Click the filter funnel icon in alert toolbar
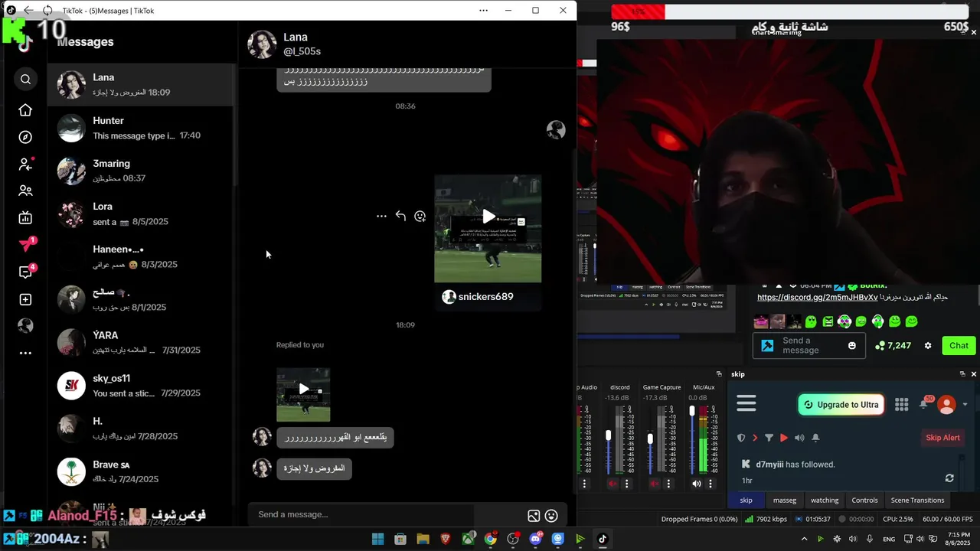The height and width of the screenshot is (551, 980). [769, 438]
